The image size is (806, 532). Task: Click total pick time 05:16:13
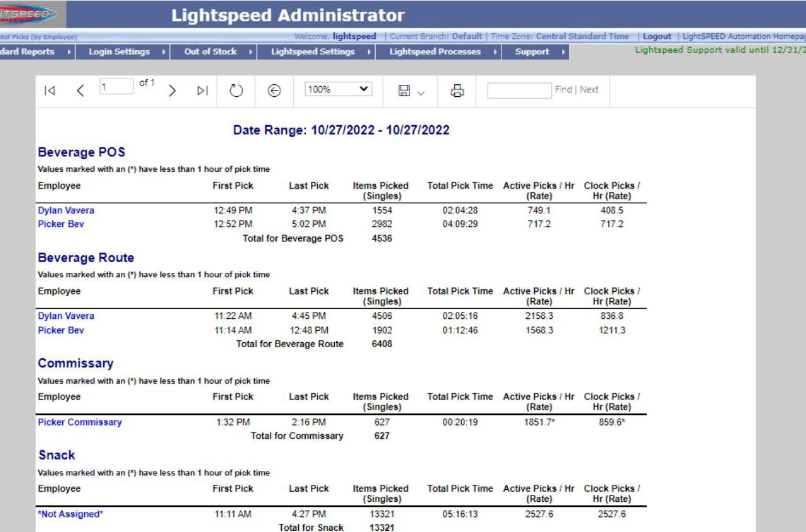[460, 514]
